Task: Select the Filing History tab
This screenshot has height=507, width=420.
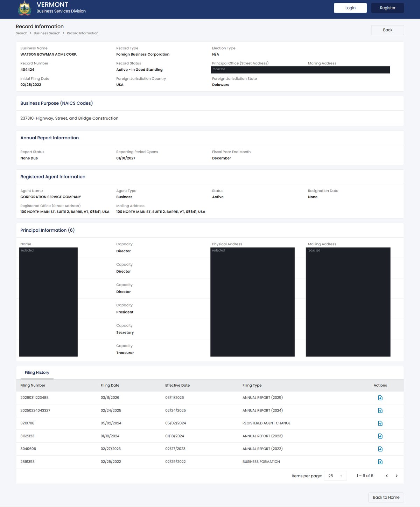Action: point(37,373)
